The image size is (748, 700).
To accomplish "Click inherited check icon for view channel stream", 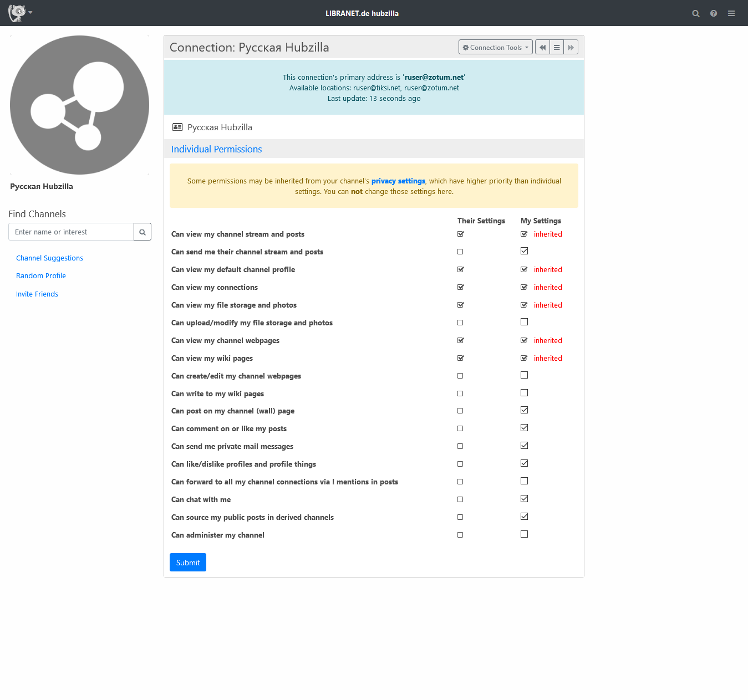I will point(524,234).
